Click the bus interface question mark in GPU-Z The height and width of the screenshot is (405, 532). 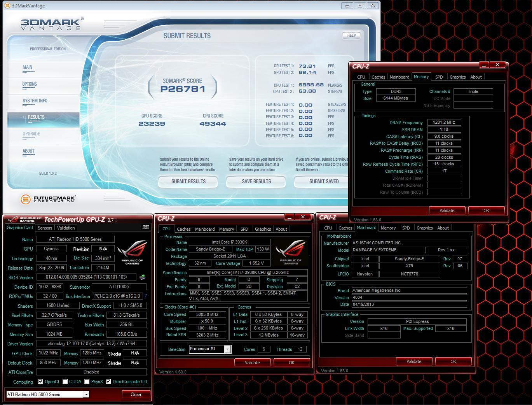[145, 296]
